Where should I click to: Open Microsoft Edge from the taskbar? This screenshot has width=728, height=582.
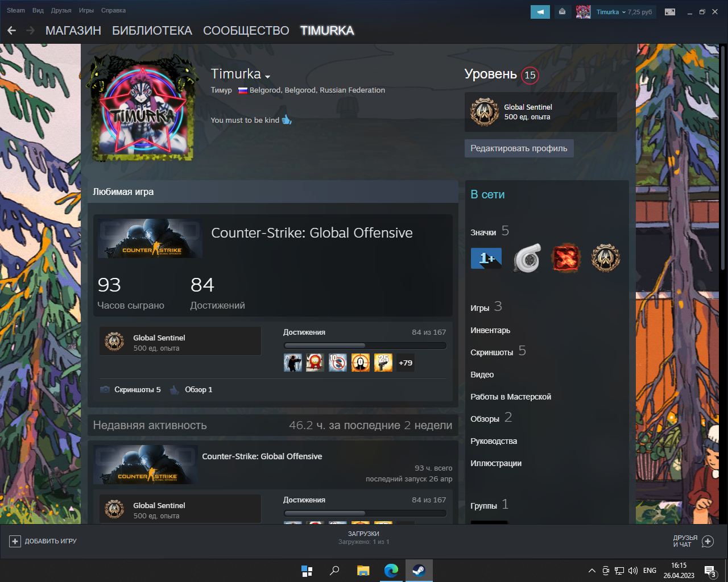[x=391, y=571]
